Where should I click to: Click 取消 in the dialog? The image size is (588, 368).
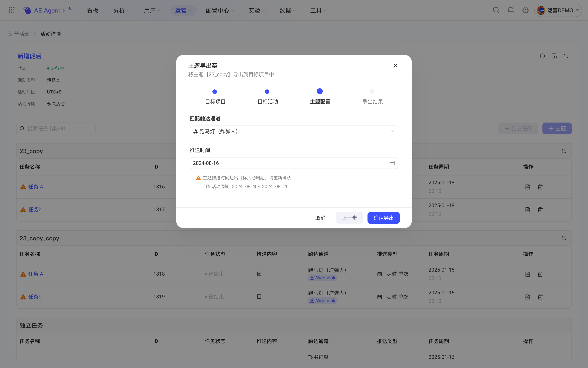pos(320,218)
